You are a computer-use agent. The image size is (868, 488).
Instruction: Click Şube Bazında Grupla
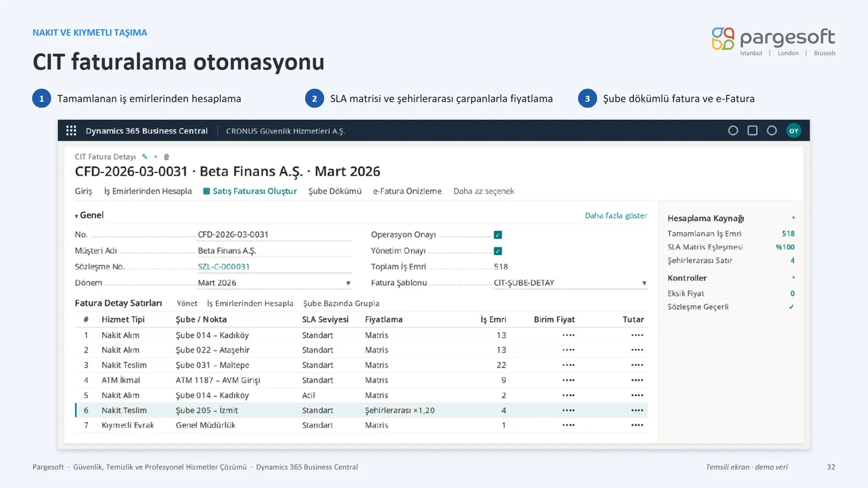coord(341,303)
